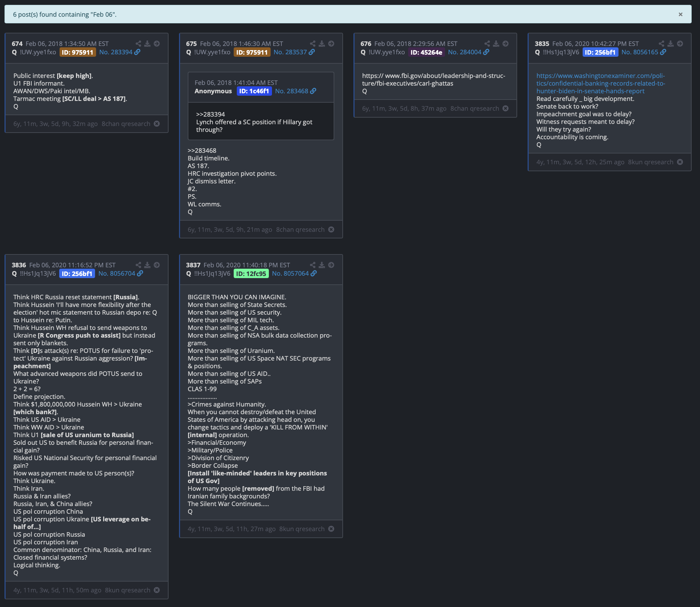Share post 3835 via share icon
700x607 pixels.
pos(661,44)
